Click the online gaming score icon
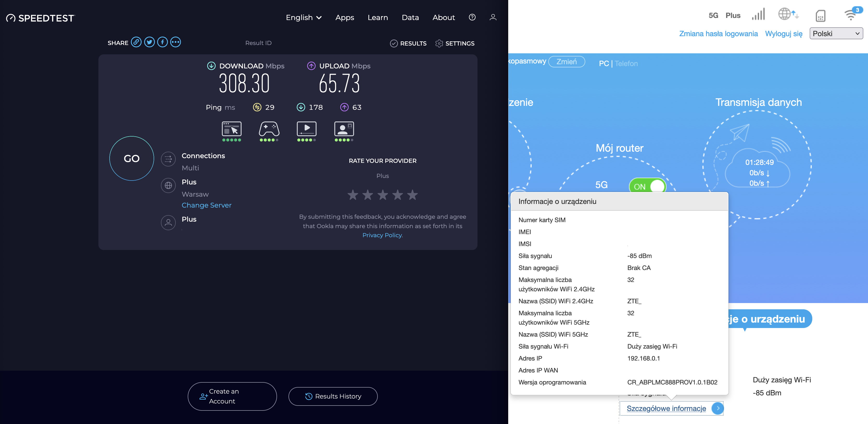The image size is (868, 424). tap(269, 129)
